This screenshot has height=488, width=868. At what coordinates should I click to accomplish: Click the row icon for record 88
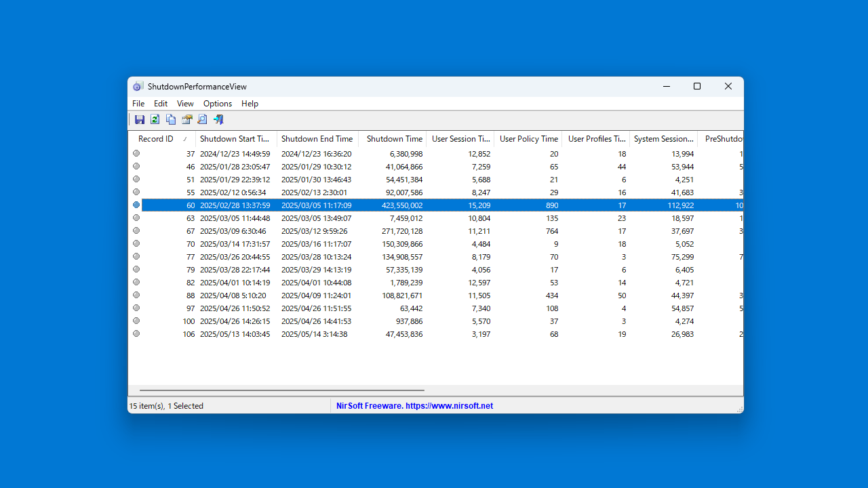click(x=136, y=295)
